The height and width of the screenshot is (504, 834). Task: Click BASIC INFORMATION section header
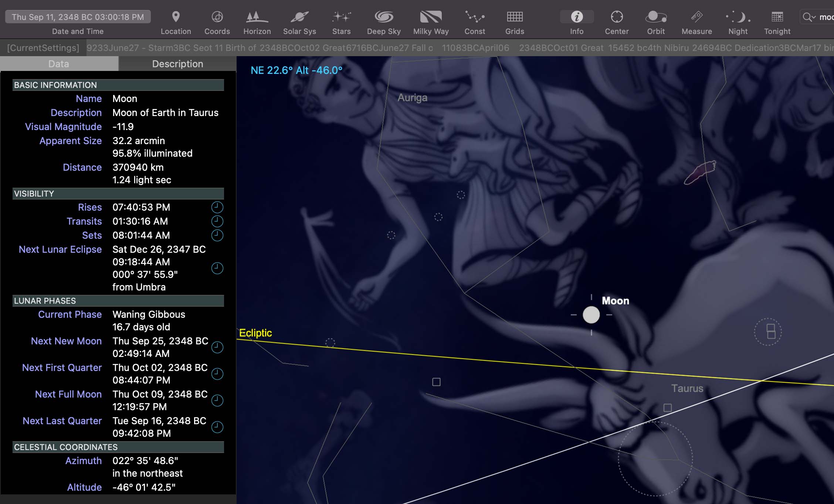click(118, 85)
